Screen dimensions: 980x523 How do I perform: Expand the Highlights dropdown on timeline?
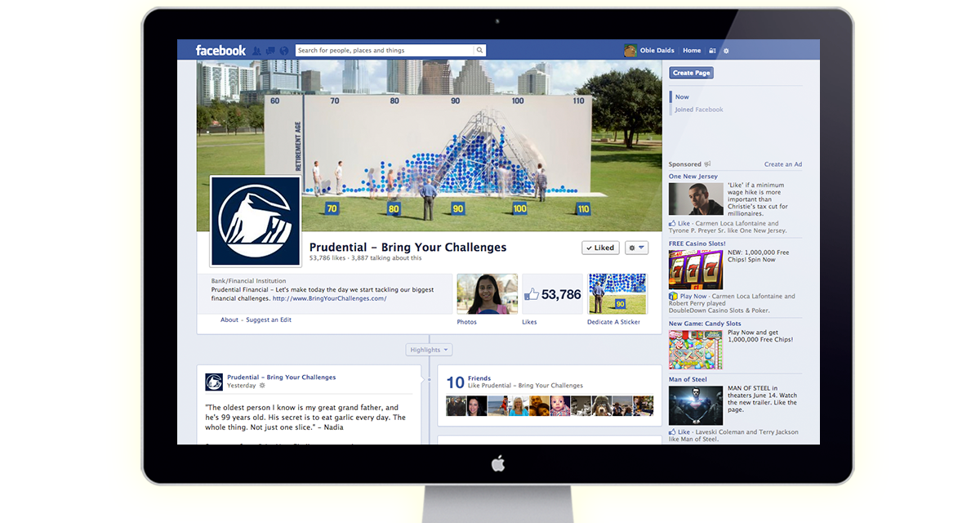[x=429, y=350]
